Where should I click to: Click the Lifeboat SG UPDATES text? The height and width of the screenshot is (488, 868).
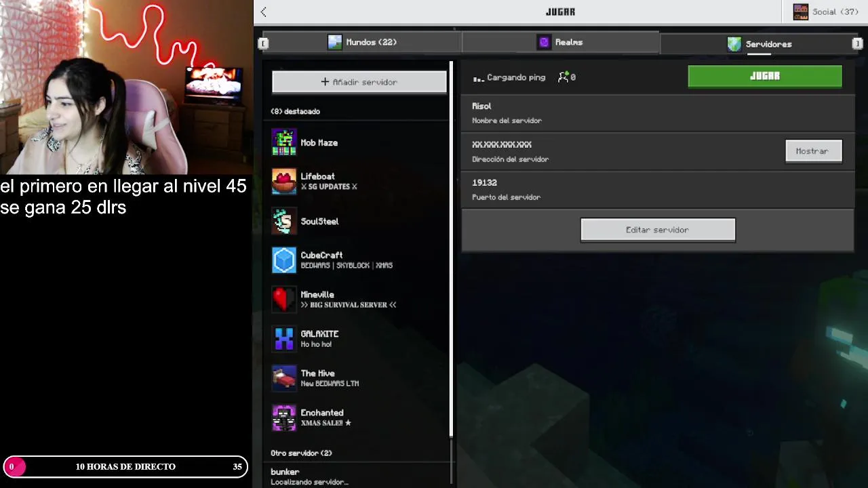click(329, 186)
